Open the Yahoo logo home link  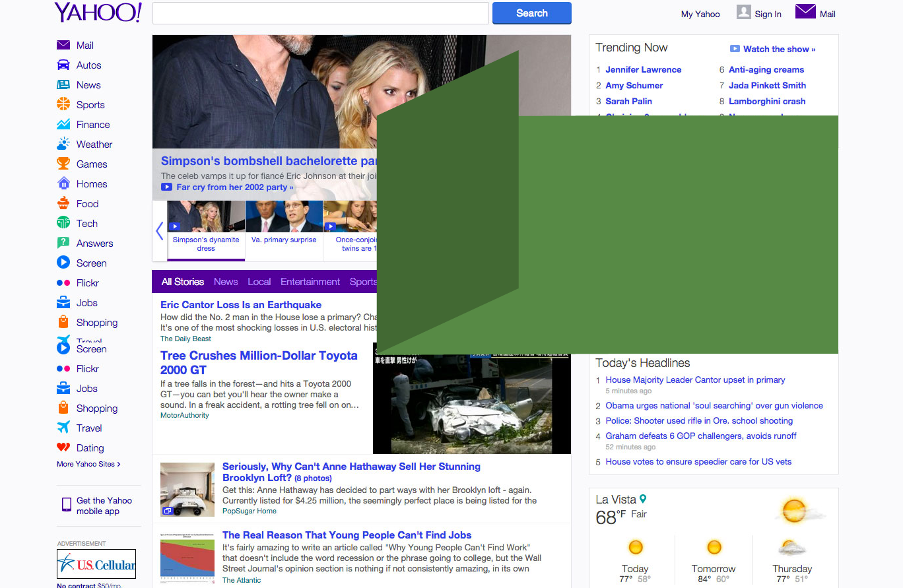click(x=98, y=13)
